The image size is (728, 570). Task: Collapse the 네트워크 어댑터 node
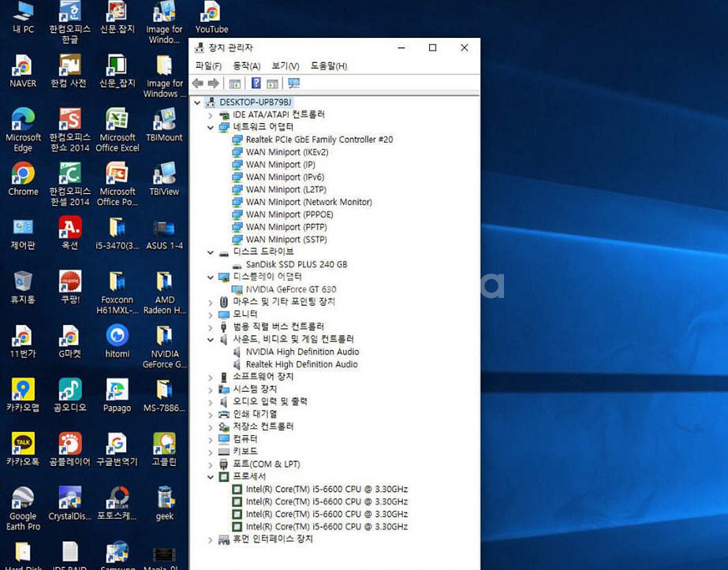pyautogui.click(x=211, y=127)
